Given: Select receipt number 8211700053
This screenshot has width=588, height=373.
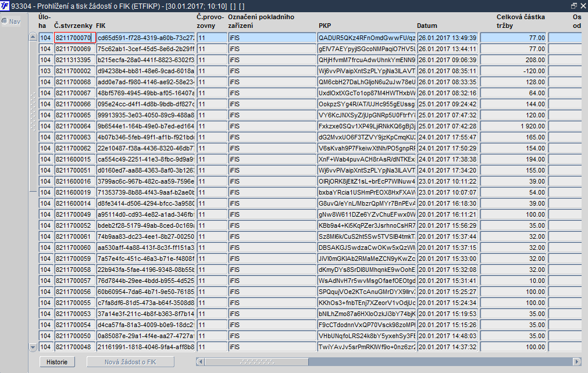Looking at the screenshot, I should tap(75, 314).
